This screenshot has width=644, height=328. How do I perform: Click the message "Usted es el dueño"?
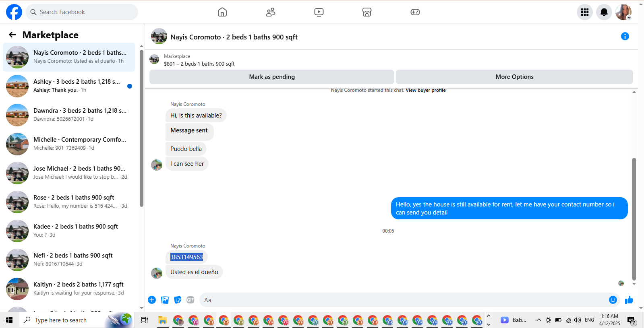(x=194, y=272)
